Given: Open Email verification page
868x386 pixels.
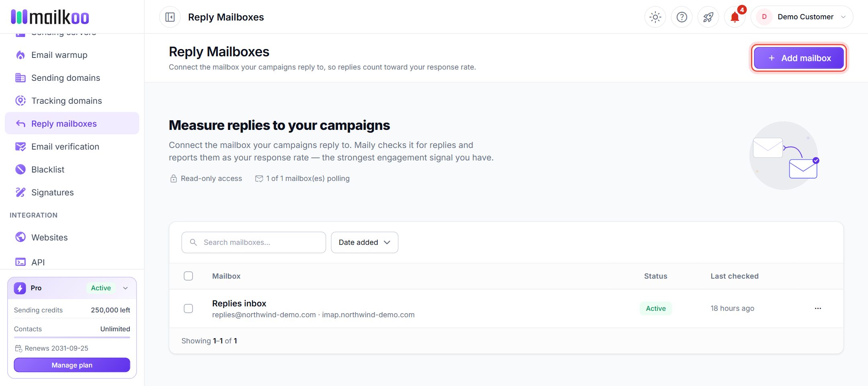Looking at the screenshot, I should tap(72, 147).
